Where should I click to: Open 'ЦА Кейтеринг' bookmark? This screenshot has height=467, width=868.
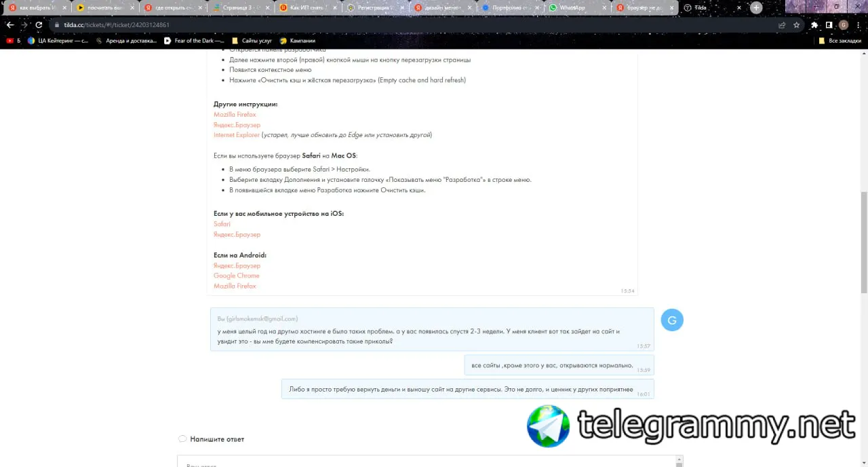point(58,41)
